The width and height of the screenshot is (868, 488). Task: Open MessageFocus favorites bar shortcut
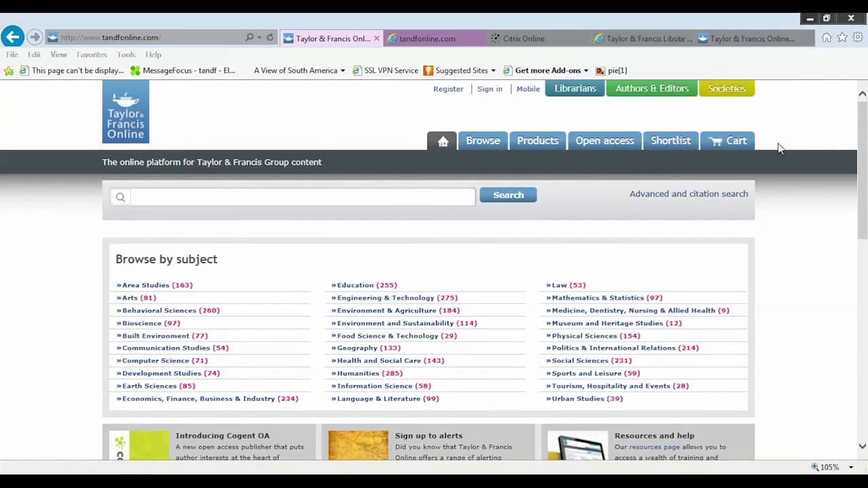[182, 70]
